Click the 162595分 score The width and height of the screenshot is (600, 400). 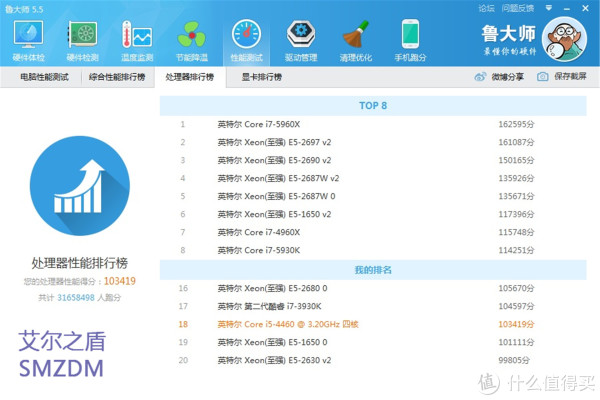(516, 124)
